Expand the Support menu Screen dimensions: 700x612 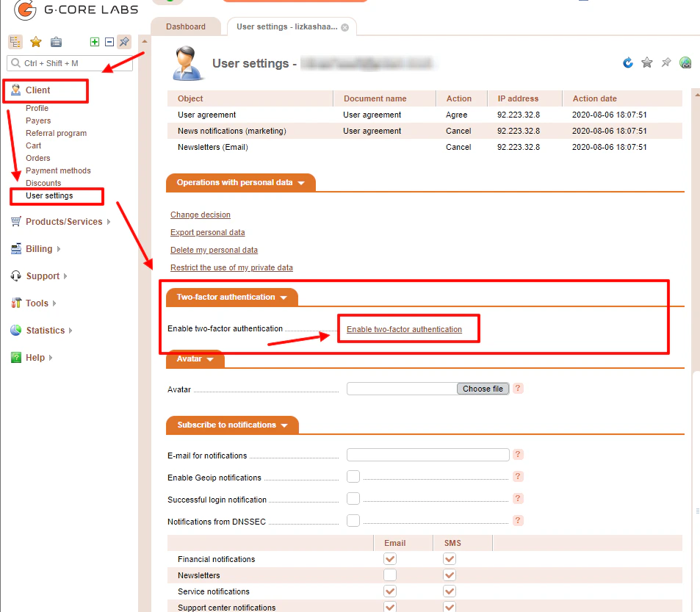(x=65, y=276)
